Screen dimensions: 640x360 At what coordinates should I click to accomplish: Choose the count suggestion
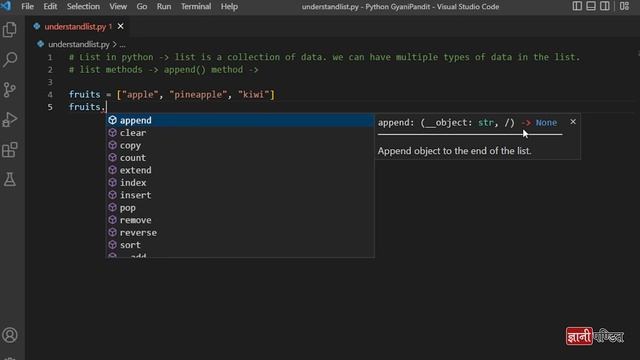point(240,158)
